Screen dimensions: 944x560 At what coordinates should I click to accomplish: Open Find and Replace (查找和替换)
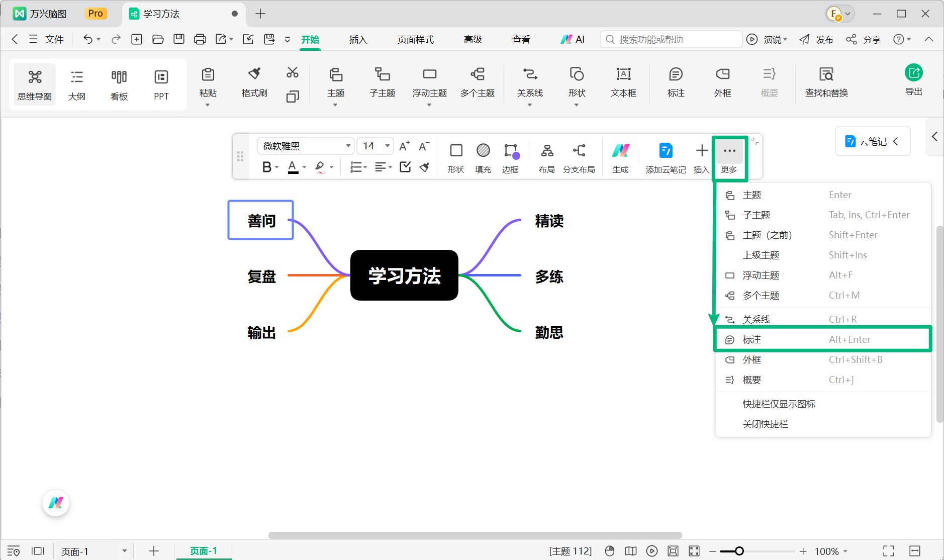826,82
